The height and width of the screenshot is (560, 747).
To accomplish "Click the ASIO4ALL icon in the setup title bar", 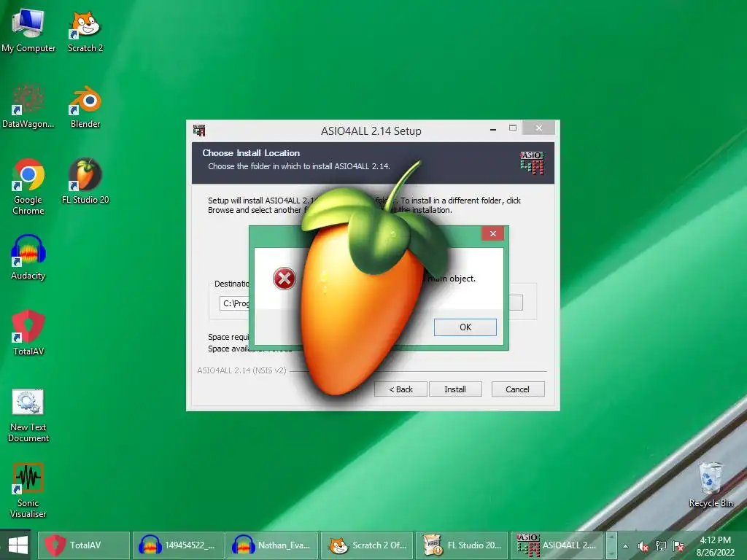I will 199,130.
